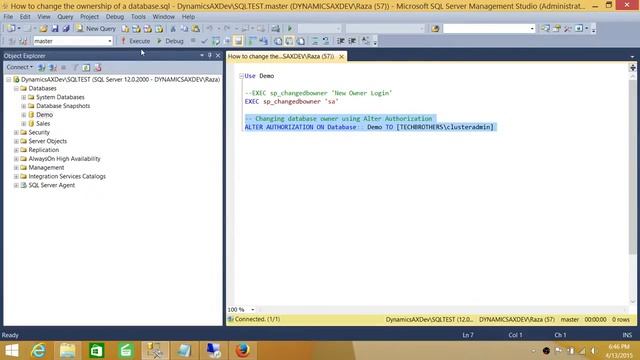The image size is (640, 360).
Task: Expand the Security folder
Action: (16, 133)
